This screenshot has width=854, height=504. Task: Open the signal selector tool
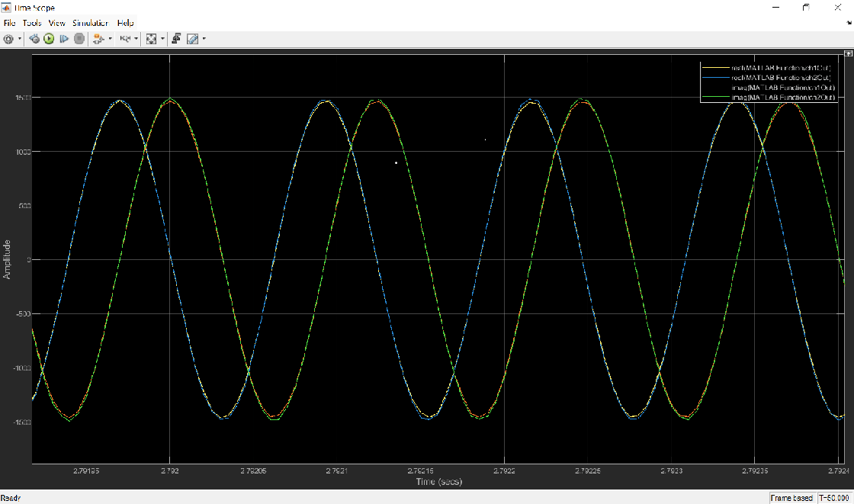tap(99, 39)
